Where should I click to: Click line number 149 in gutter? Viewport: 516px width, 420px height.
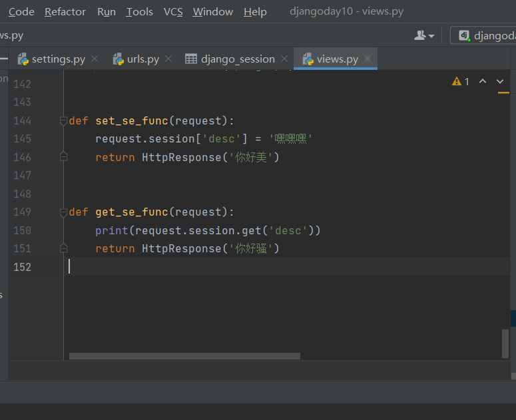pyautogui.click(x=22, y=212)
